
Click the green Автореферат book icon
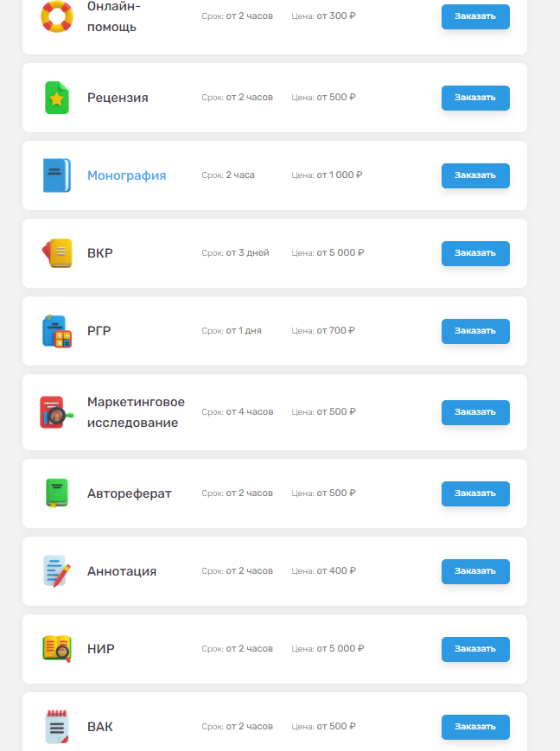(57, 493)
